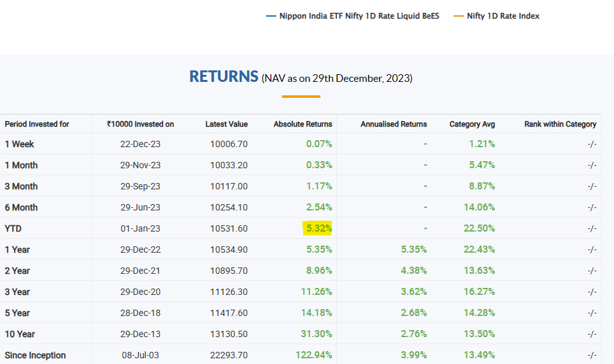614x364 pixels.
Task: Click the highlighted 5.32% YTD return
Action: point(318,228)
